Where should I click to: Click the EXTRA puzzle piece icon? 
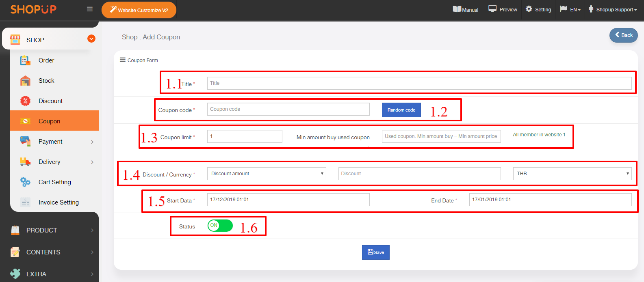(x=15, y=273)
